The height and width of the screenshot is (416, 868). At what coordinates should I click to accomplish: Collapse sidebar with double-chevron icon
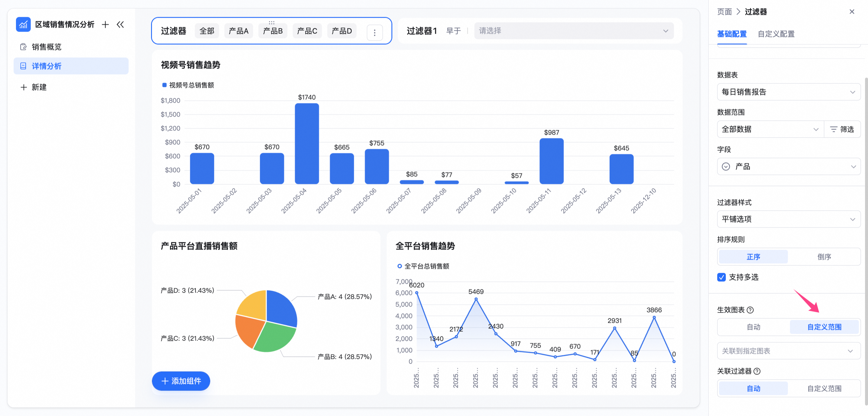pos(120,24)
